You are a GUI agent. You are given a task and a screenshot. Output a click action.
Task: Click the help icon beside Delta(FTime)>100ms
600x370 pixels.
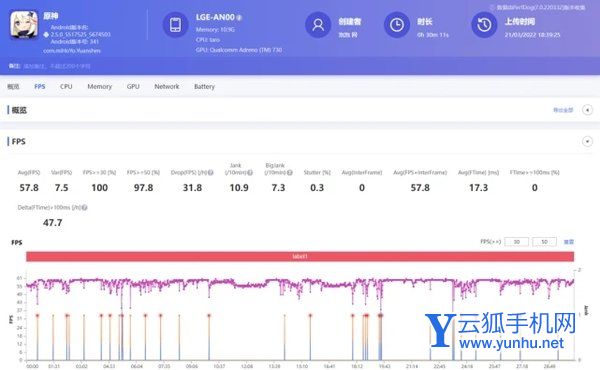(x=85, y=207)
